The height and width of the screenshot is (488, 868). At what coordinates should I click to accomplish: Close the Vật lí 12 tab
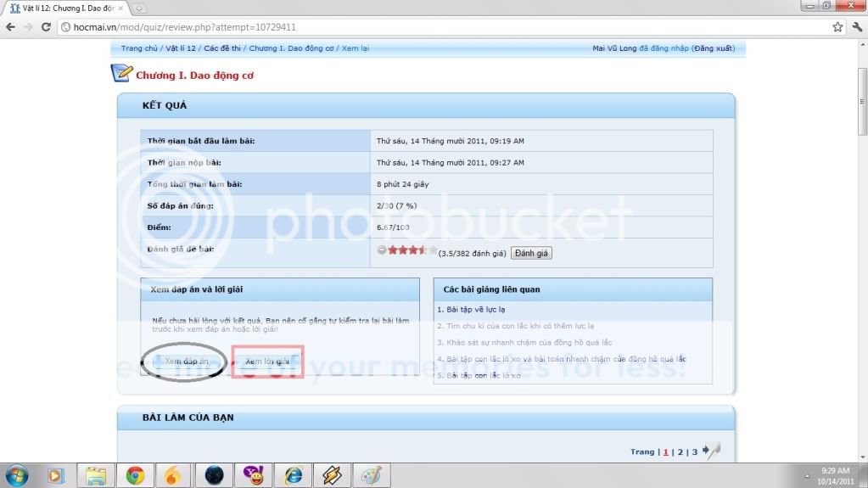120,8
